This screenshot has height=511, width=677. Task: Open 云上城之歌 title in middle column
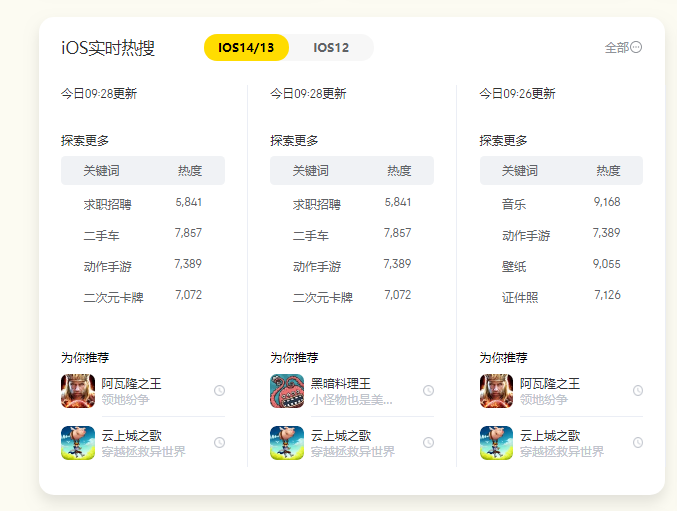point(341,435)
